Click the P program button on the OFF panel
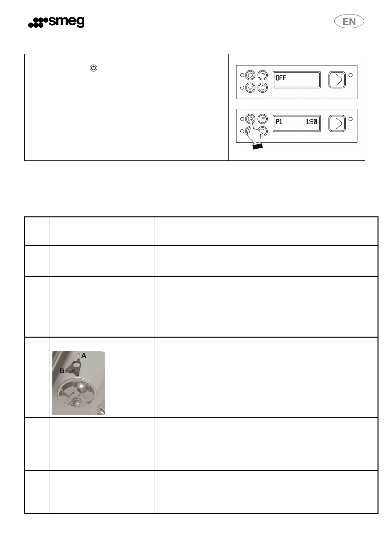Image resolution: width=392 pixels, height=555 pixels. pyautogui.click(x=262, y=75)
